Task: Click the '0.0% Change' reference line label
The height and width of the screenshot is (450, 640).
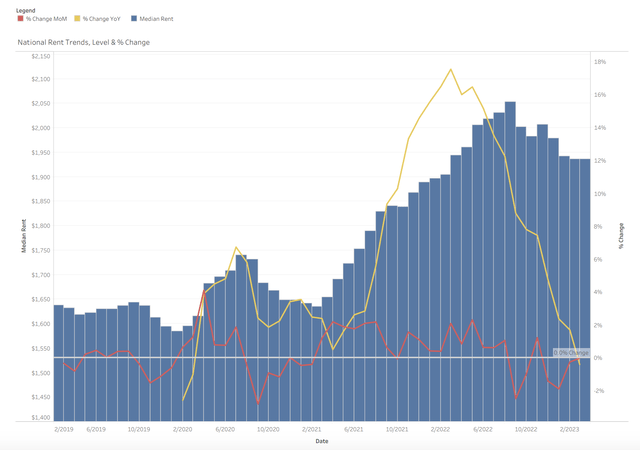Action: (x=571, y=352)
